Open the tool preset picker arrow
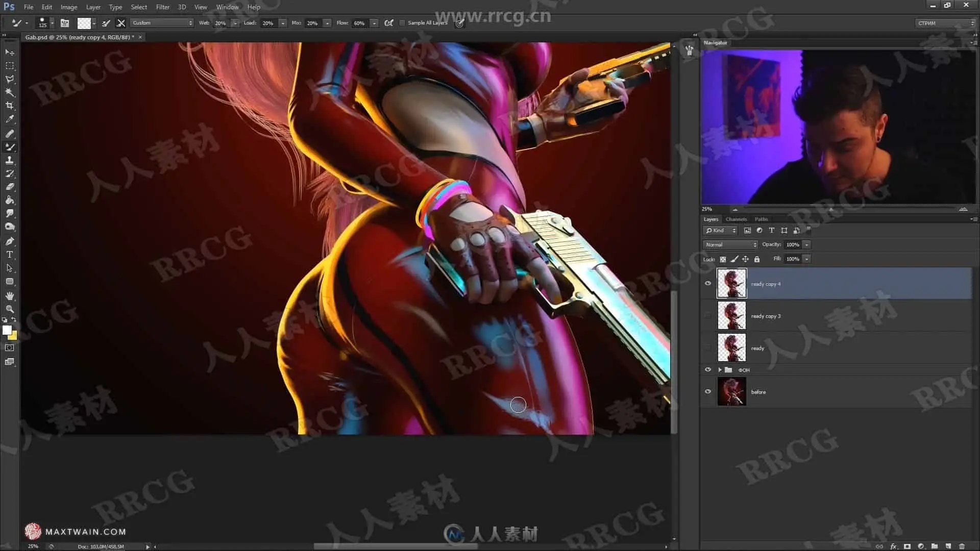980x551 pixels. click(x=27, y=23)
